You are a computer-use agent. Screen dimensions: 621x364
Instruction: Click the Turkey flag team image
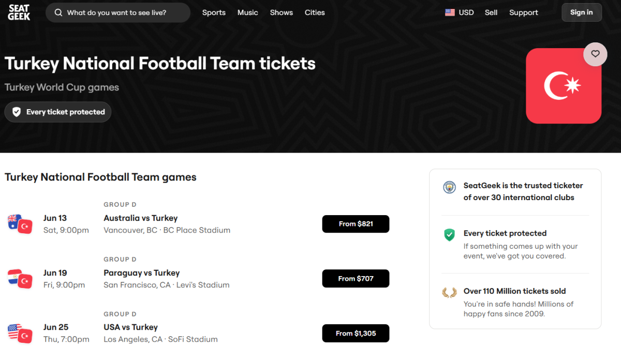point(563,86)
